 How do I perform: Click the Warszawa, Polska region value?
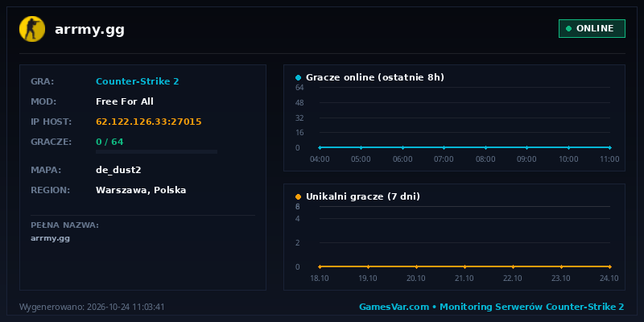(x=141, y=190)
